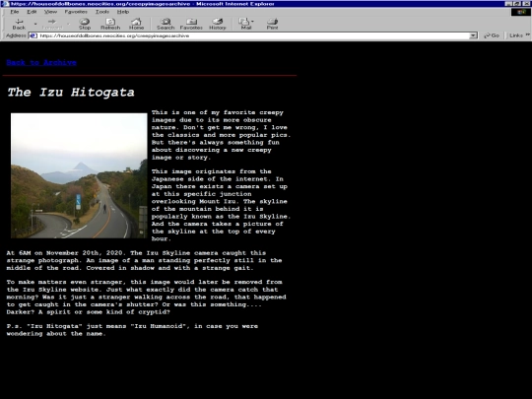Image resolution: width=532 pixels, height=399 pixels.
Task: Click the Forward toolbar button
Action: tap(52, 24)
